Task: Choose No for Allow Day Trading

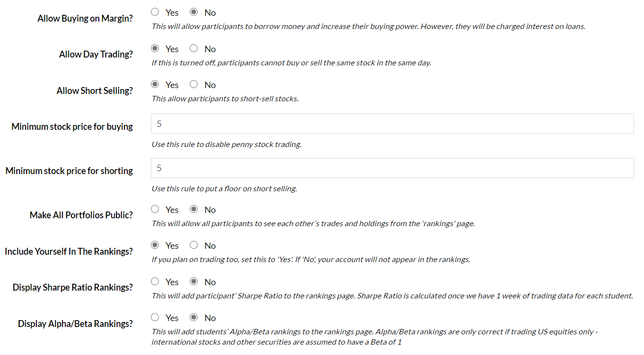Action: pos(194,49)
